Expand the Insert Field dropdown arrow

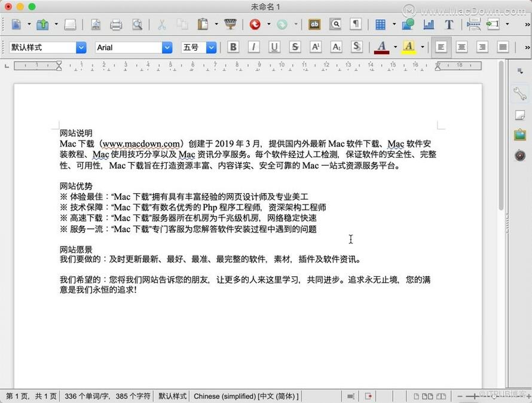pos(507,24)
